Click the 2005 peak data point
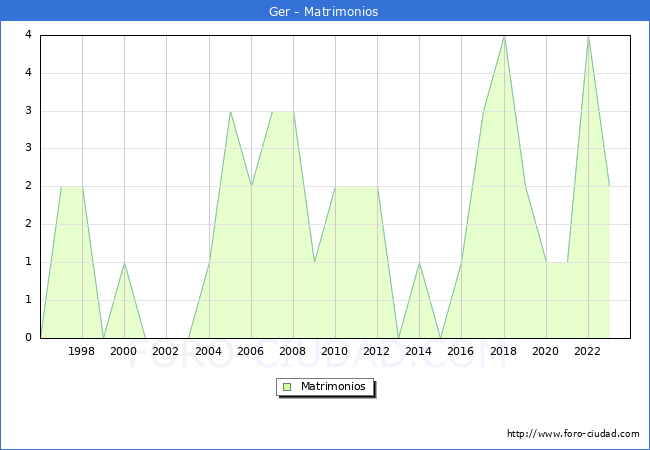The height and width of the screenshot is (450, 650). [230, 111]
